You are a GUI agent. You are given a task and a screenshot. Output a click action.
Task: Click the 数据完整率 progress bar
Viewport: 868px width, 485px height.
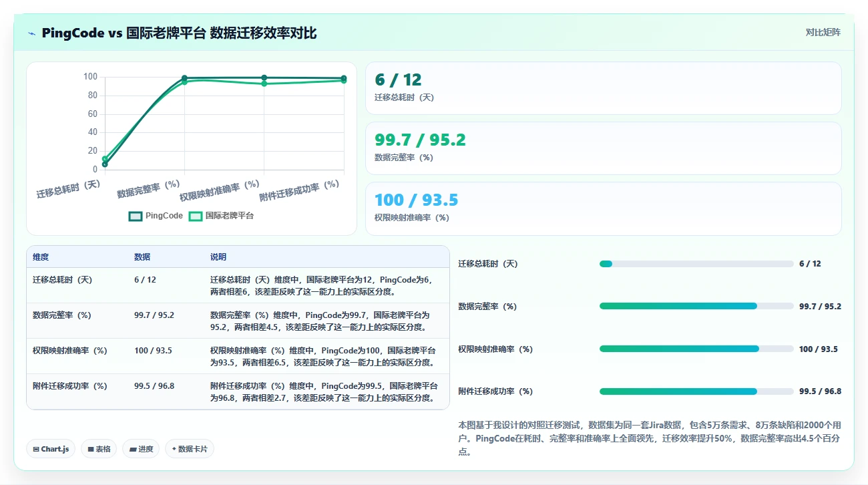pos(696,306)
